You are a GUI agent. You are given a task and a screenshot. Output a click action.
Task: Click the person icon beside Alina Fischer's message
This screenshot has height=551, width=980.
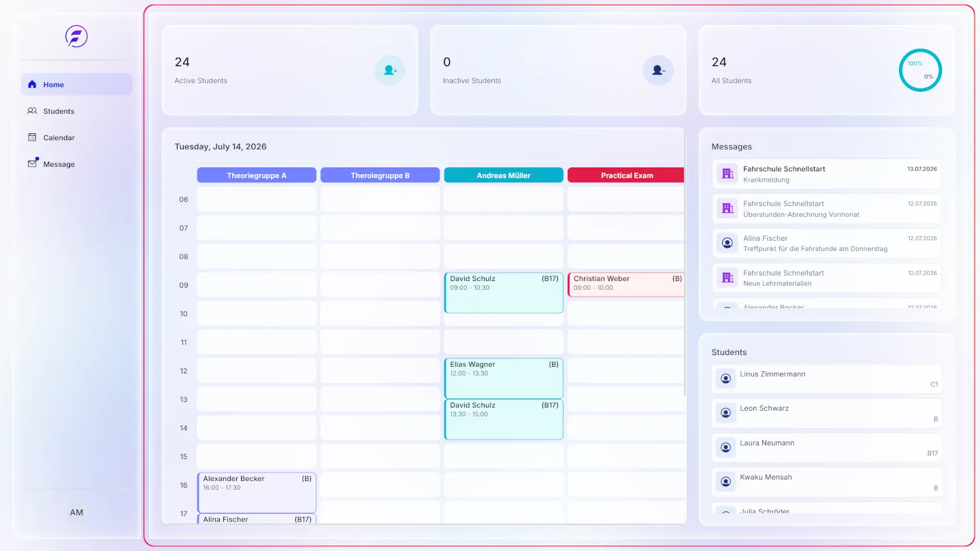click(x=728, y=243)
